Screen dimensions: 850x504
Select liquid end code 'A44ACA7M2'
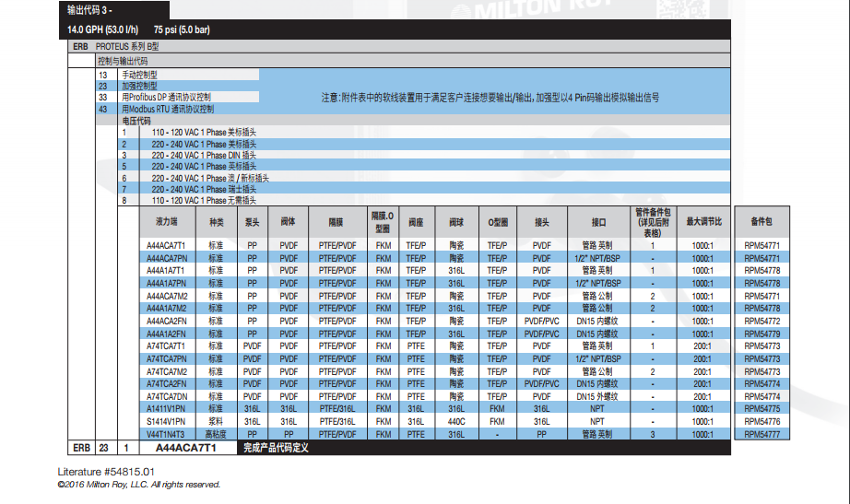tap(167, 297)
